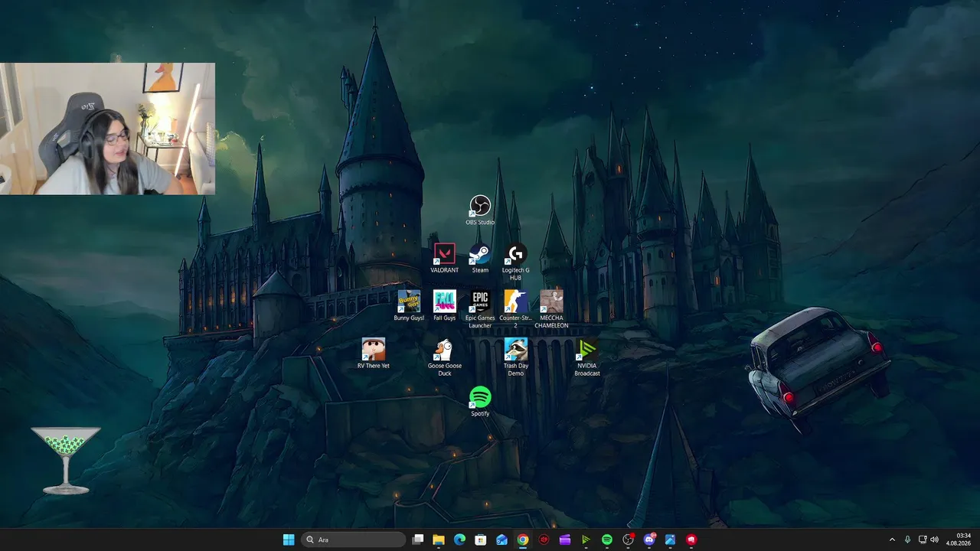Viewport: 980px width, 551px height.
Task: Select the VALORANT desktop shortcut
Action: (444, 258)
